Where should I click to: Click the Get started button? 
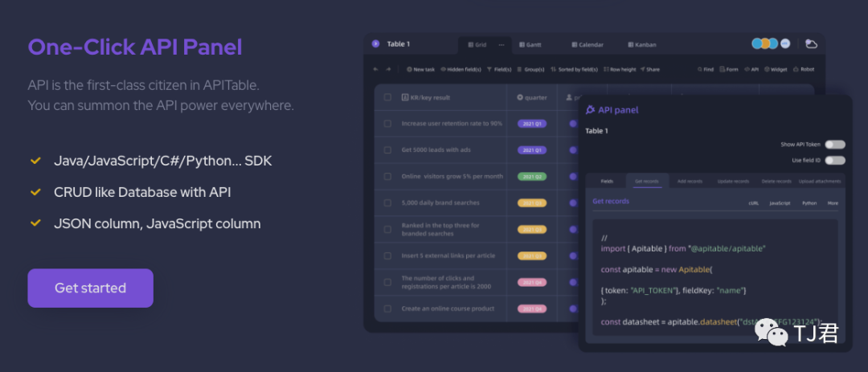(90, 288)
